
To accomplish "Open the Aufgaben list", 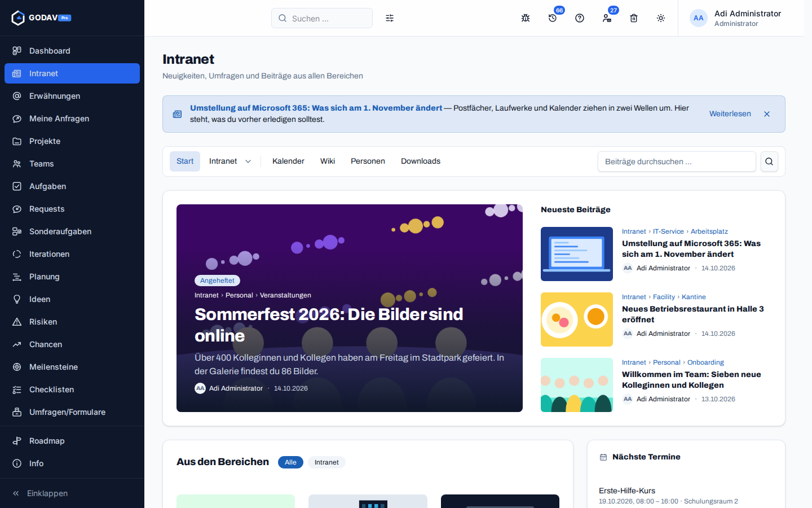I will 72,186.
